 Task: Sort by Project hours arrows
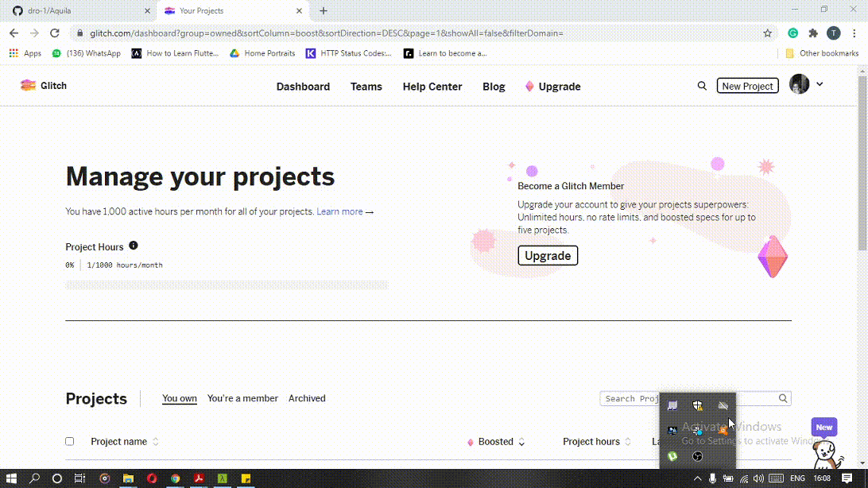(628, 442)
